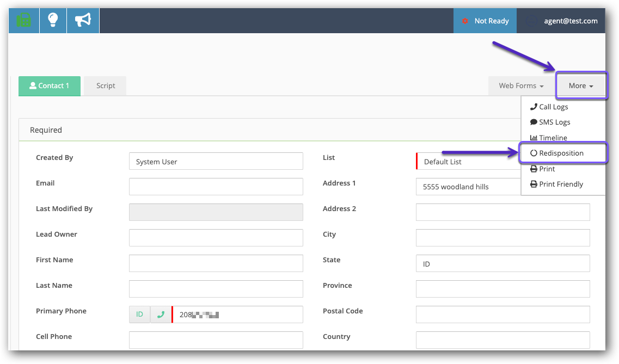The width and height of the screenshot is (619, 364).
Task: Open Call Logs from the More menu
Action: click(x=553, y=107)
